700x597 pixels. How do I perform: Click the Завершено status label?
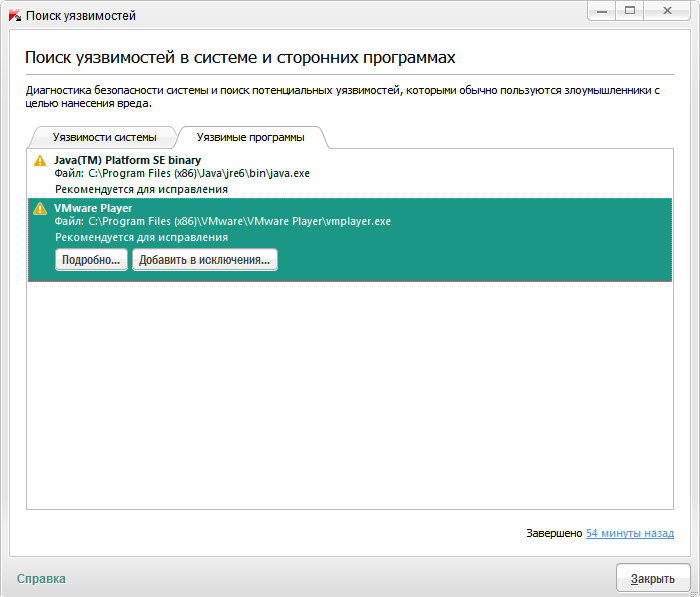tap(554, 533)
